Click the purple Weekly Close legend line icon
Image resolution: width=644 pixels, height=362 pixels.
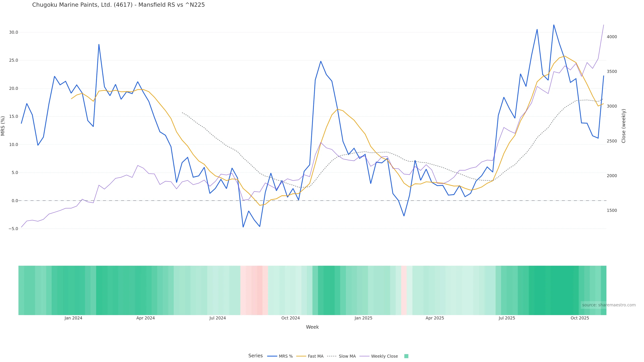click(364, 356)
